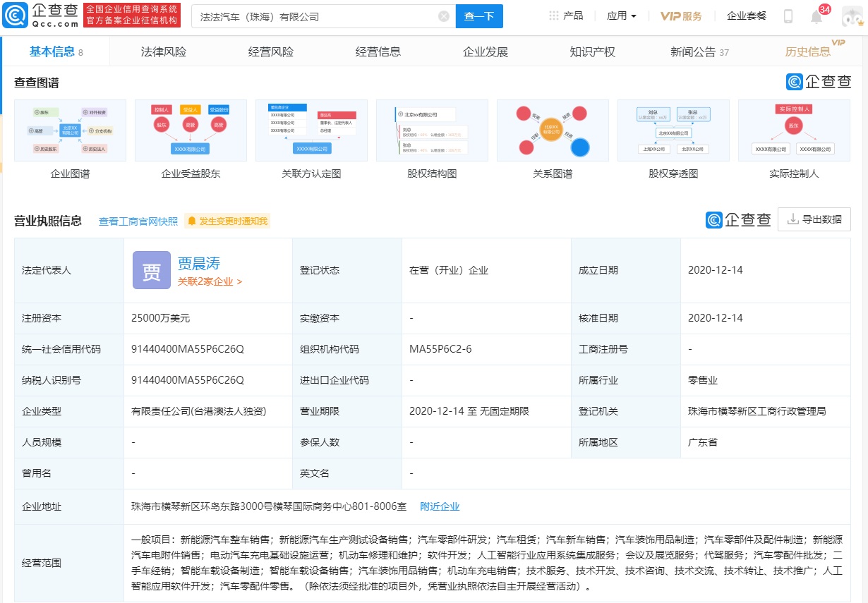Open the mobile phone app icon
868x603 pixels.
(x=788, y=16)
